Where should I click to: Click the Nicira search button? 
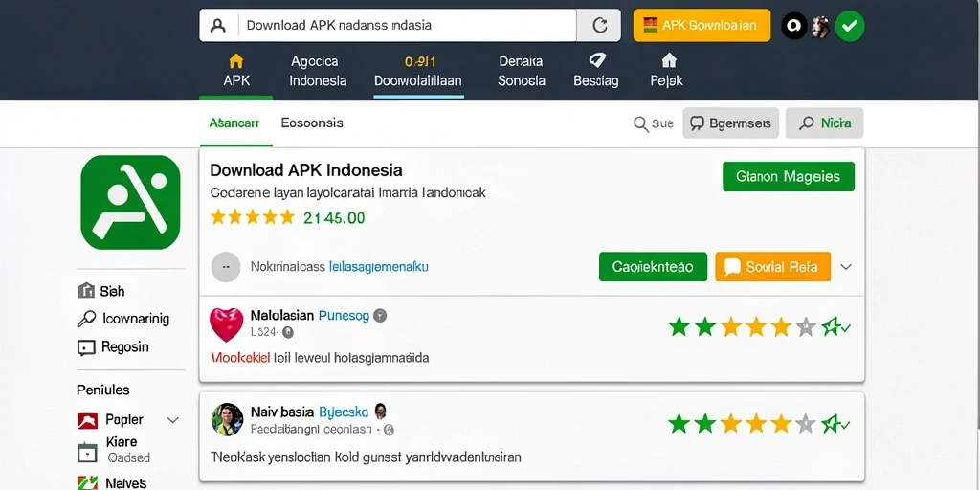click(824, 123)
